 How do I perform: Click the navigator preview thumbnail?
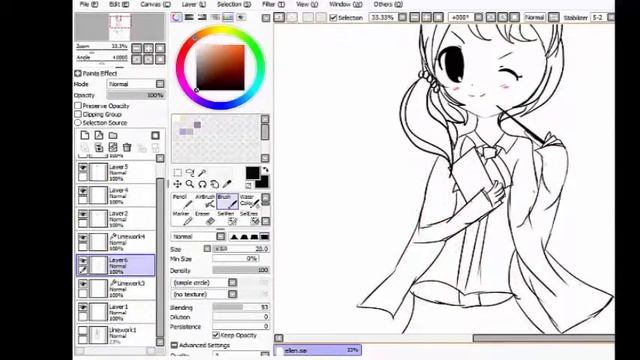(120, 27)
